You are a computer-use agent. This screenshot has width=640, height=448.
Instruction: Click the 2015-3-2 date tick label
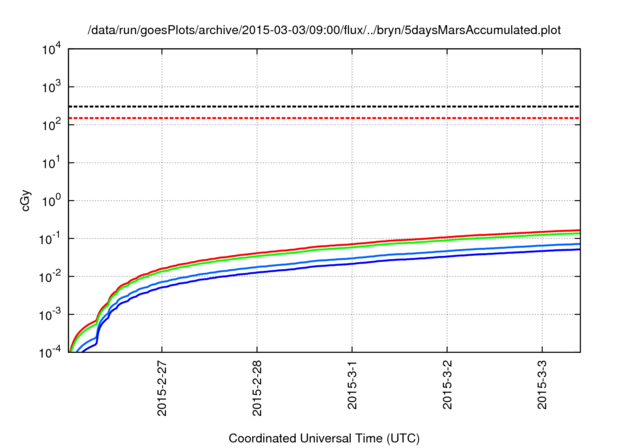[447, 384]
